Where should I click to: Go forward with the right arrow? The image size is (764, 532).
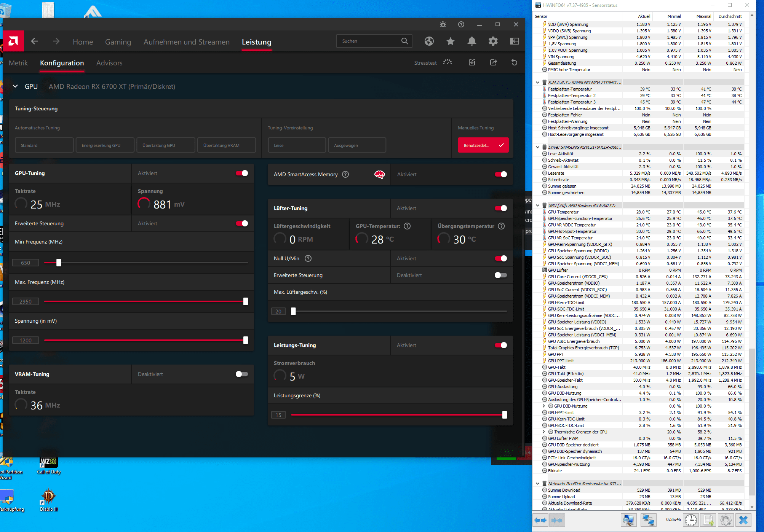(56, 41)
